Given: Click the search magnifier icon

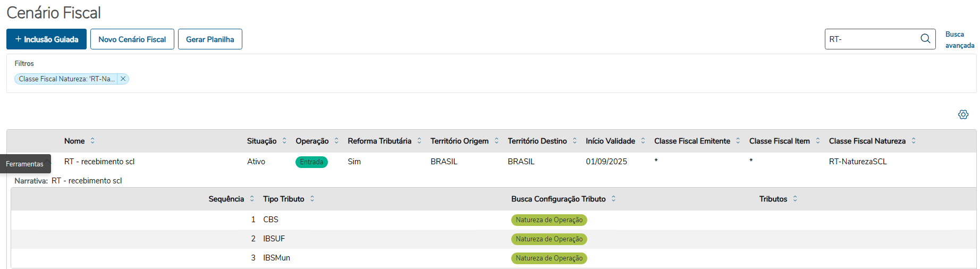Looking at the screenshot, I should tap(925, 39).
